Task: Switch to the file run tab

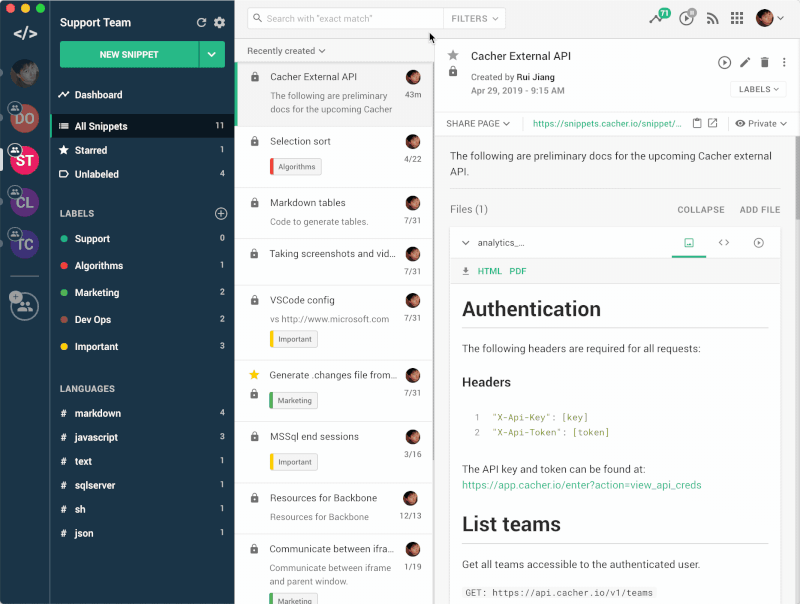Action: (759, 243)
